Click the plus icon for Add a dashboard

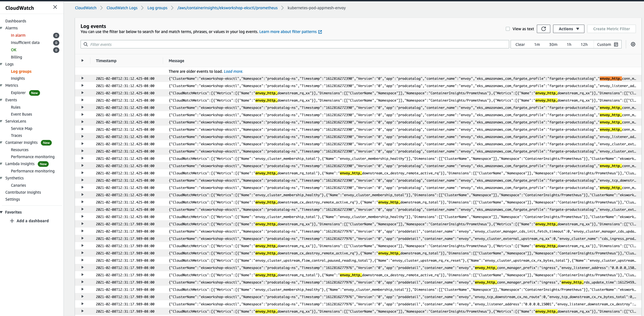click(x=12, y=221)
